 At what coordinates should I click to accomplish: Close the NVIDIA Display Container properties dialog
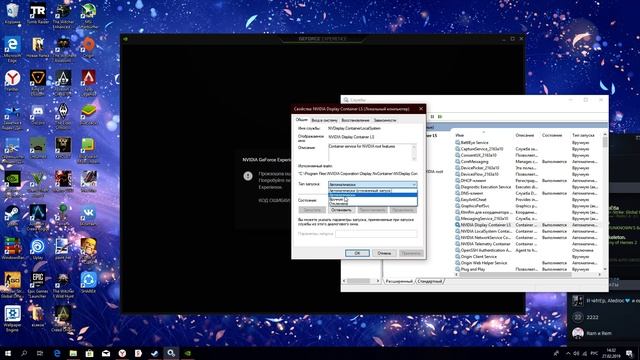(x=421, y=109)
